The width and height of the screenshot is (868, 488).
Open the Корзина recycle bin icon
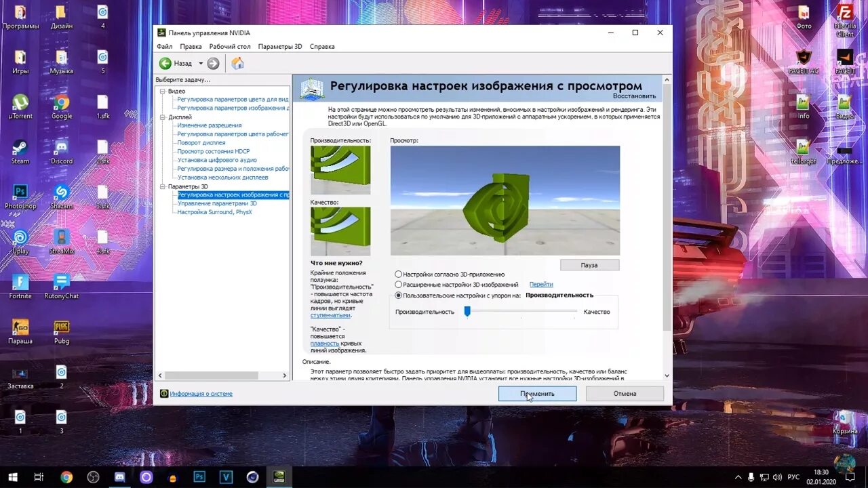pos(845,422)
